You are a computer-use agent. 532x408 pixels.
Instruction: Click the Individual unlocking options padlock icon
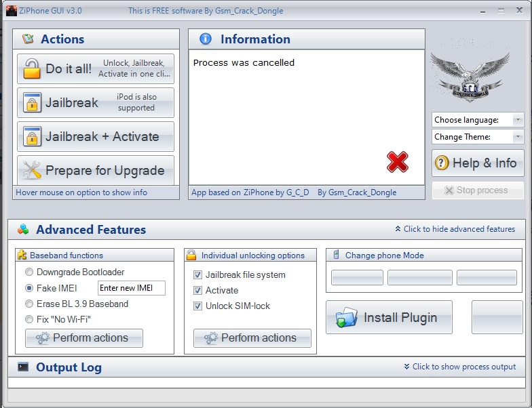point(191,255)
